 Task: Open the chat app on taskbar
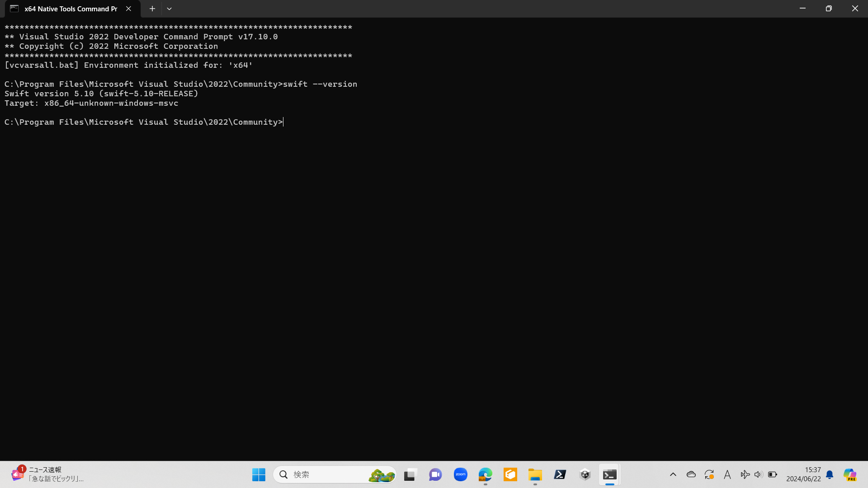click(x=435, y=474)
